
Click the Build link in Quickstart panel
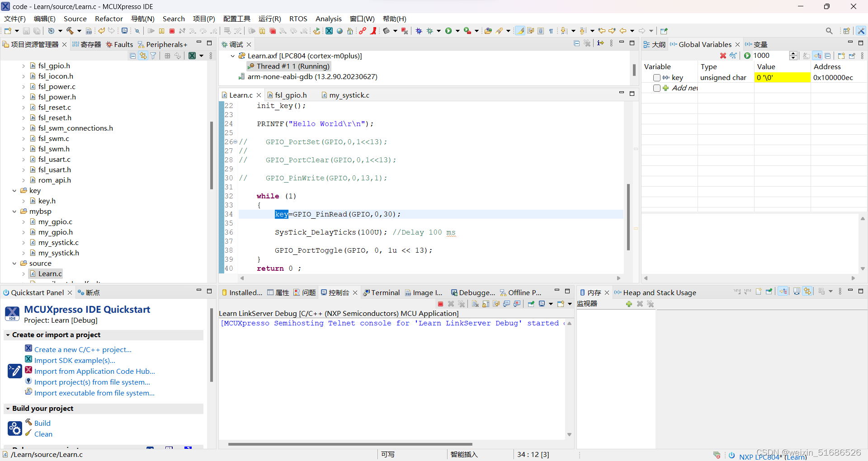point(42,423)
